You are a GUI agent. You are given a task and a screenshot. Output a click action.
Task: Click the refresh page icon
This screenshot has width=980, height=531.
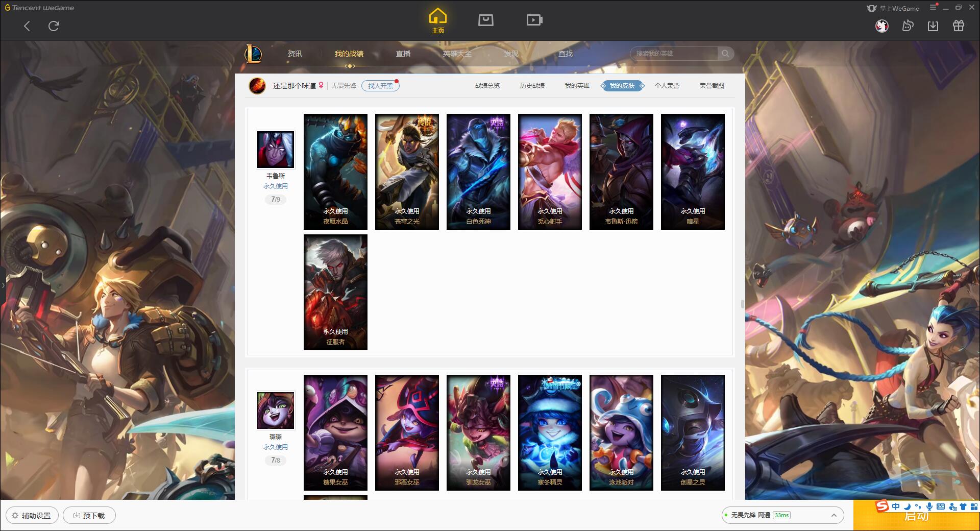(x=54, y=26)
